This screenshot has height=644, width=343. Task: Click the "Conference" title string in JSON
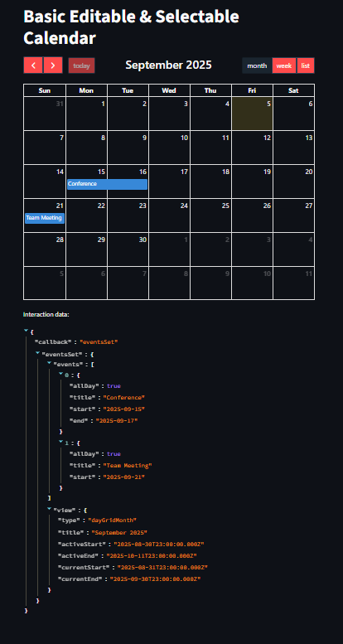(x=123, y=398)
